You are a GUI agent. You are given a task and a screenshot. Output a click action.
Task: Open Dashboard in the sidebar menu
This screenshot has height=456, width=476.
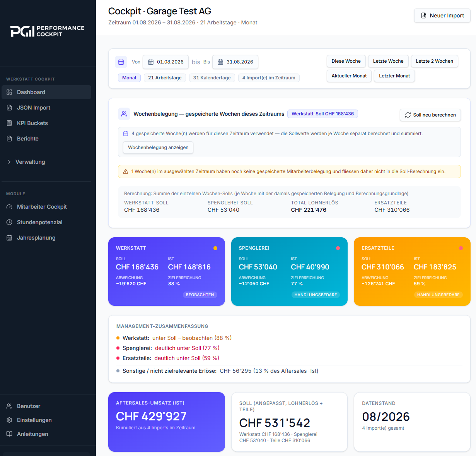pos(46,92)
